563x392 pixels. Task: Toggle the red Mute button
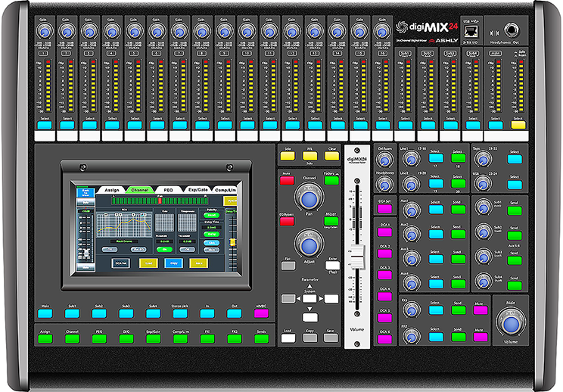[288, 180]
